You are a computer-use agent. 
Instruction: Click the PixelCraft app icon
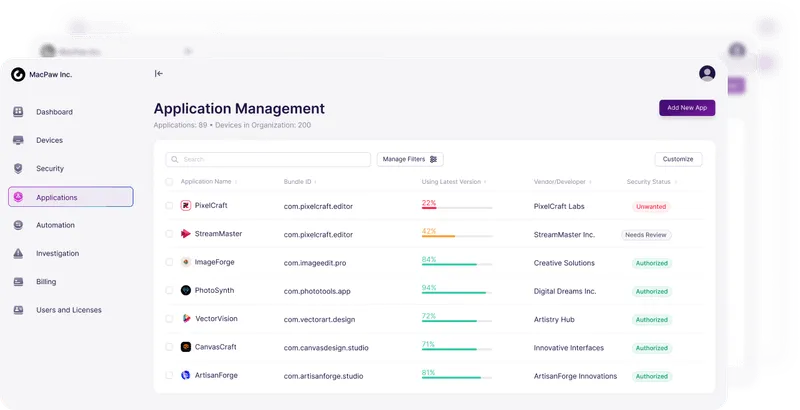point(186,206)
